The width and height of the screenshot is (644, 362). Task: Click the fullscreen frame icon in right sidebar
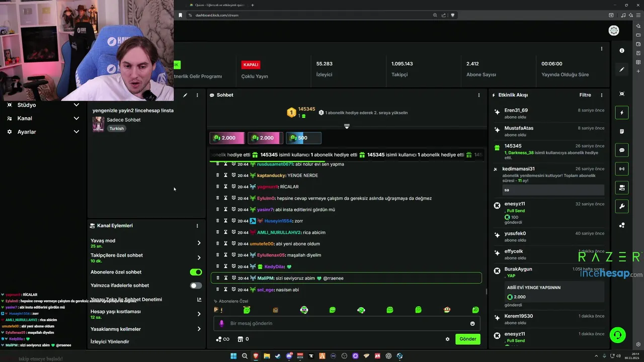tap(622, 94)
